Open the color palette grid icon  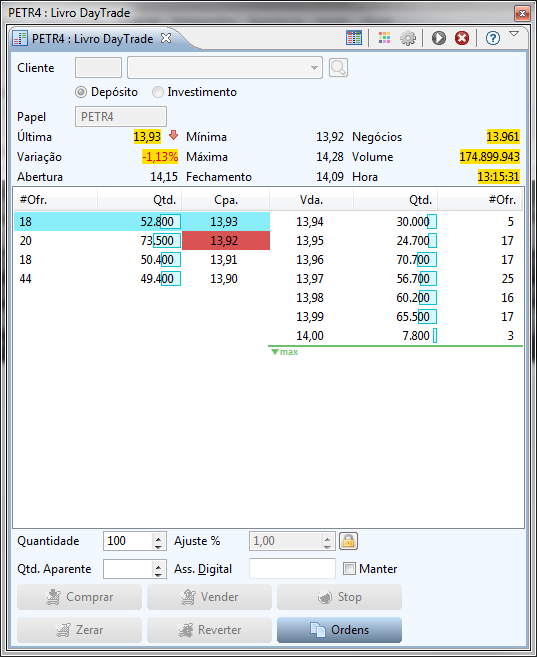[x=384, y=38]
